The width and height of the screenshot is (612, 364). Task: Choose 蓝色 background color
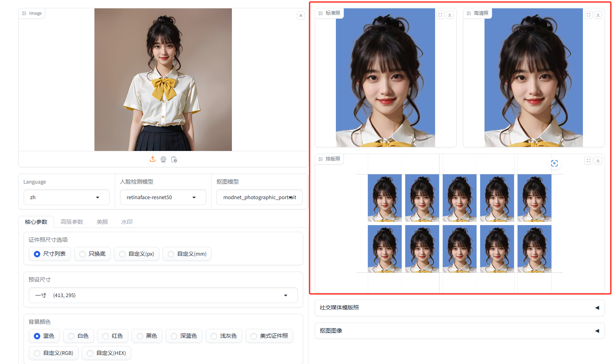44,336
